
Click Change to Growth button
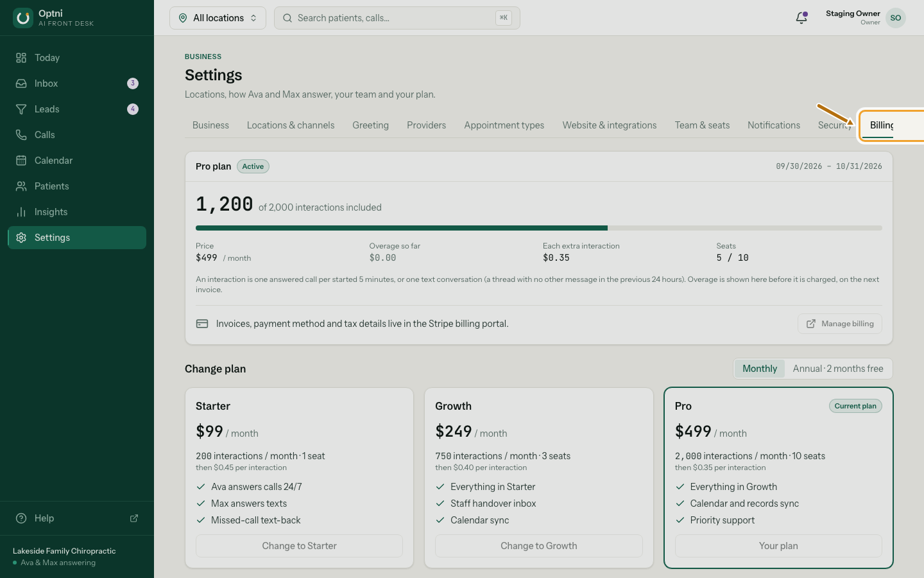[x=539, y=546]
